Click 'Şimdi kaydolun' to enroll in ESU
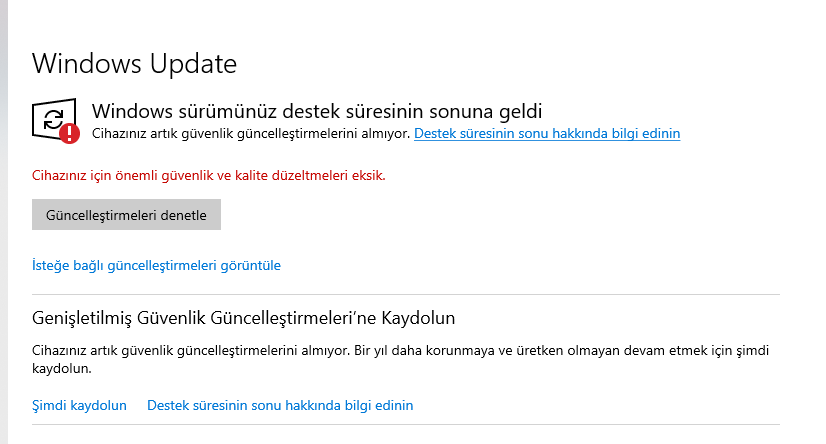Screen dimensions: 826x444 pos(80,405)
